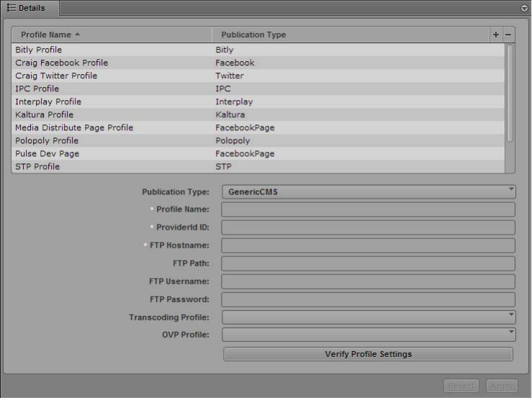Select the STP Profile row
The height and width of the screenshot is (398, 532).
pyautogui.click(x=258, y=166)
